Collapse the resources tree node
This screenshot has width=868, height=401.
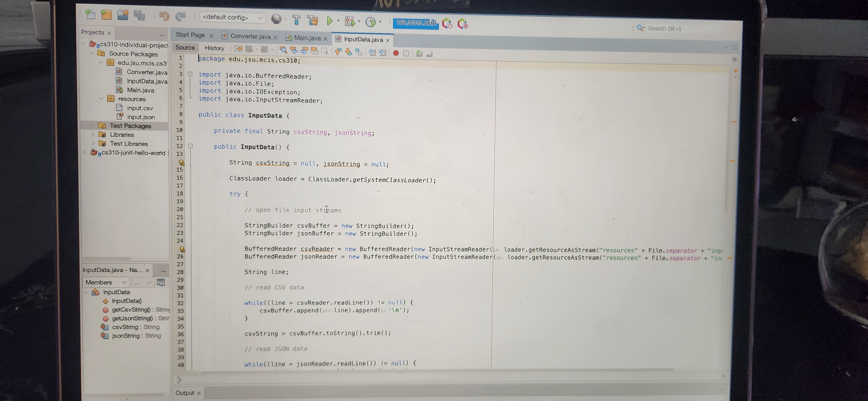click(101, 99)
